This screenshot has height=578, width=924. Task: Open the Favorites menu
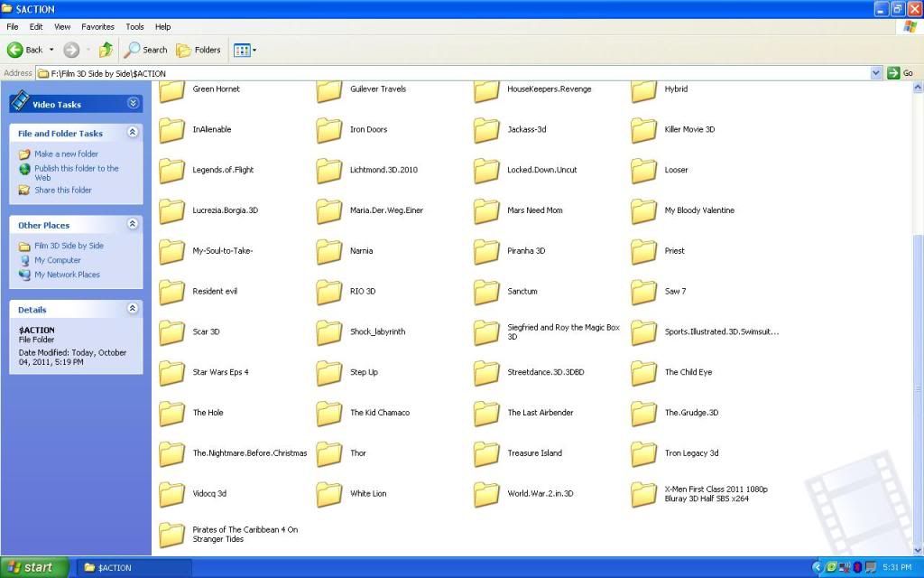[x=97, y=26]
